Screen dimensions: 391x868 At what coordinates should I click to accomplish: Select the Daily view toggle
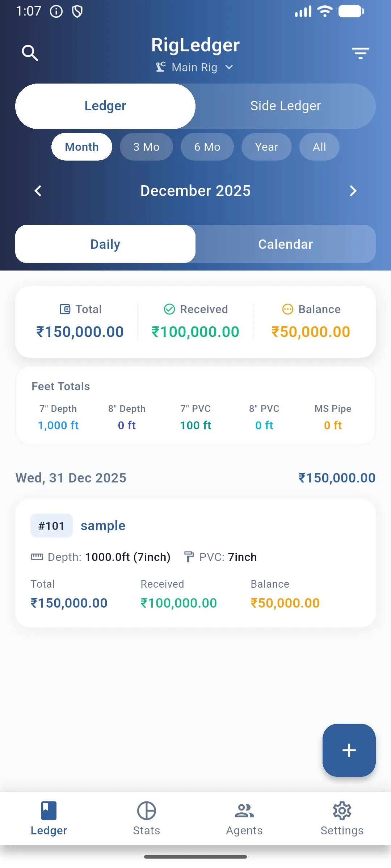point(105,244)
